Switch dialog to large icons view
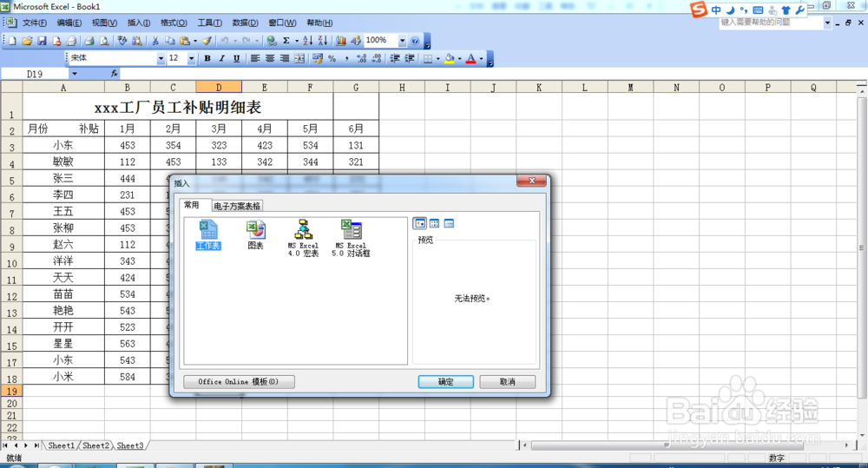Screen dimensions: 868x468 coord(420,223)
